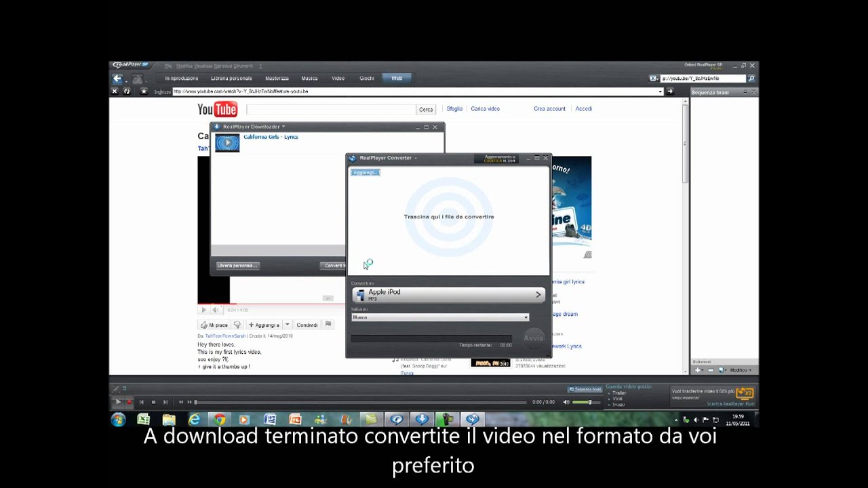The height and width of the screenshot is (488, 868).
Task: Click the favorites star icon
Action: [x=143, y=91]
